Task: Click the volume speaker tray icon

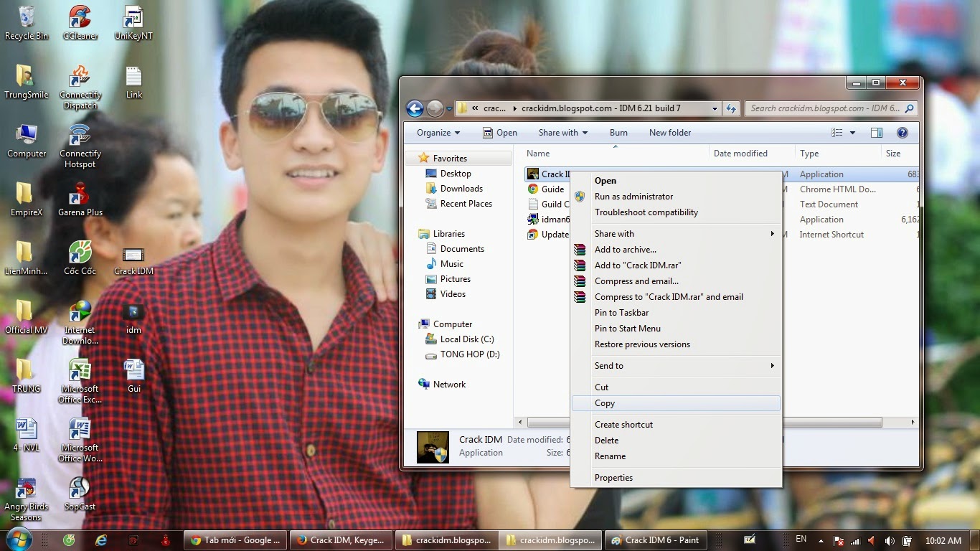Action: (890, 540)
